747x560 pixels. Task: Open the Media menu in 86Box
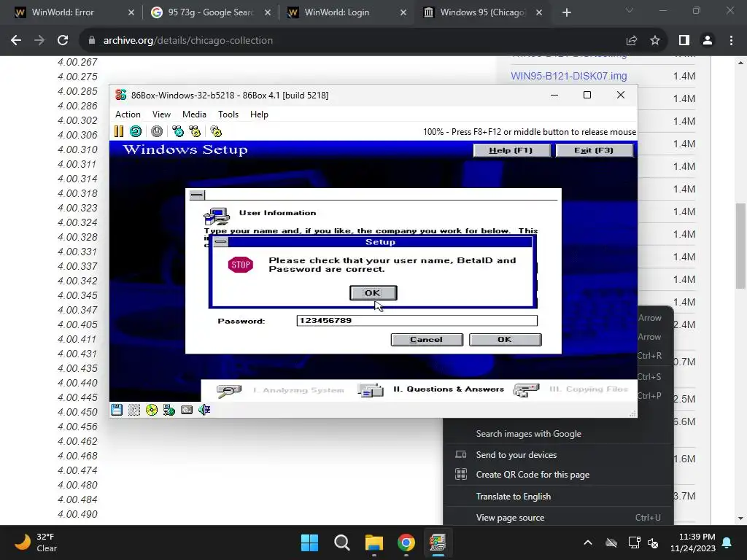194,114
